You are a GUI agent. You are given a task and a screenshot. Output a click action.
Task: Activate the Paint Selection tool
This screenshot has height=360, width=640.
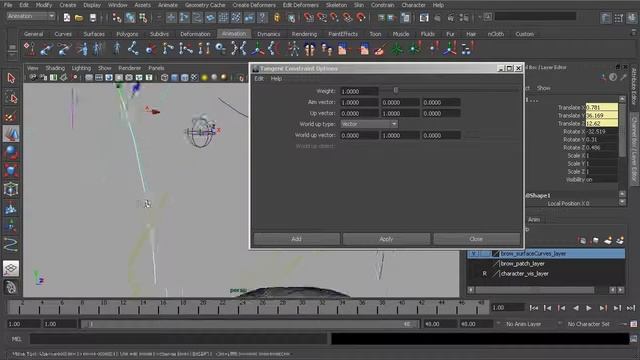click(11, 116)
